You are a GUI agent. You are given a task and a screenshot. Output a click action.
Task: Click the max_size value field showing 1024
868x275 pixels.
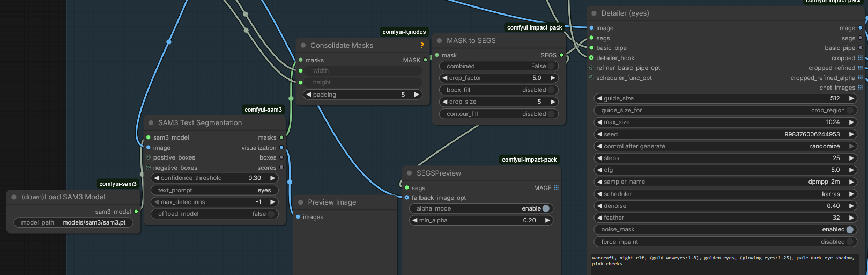tap(725, 122)
